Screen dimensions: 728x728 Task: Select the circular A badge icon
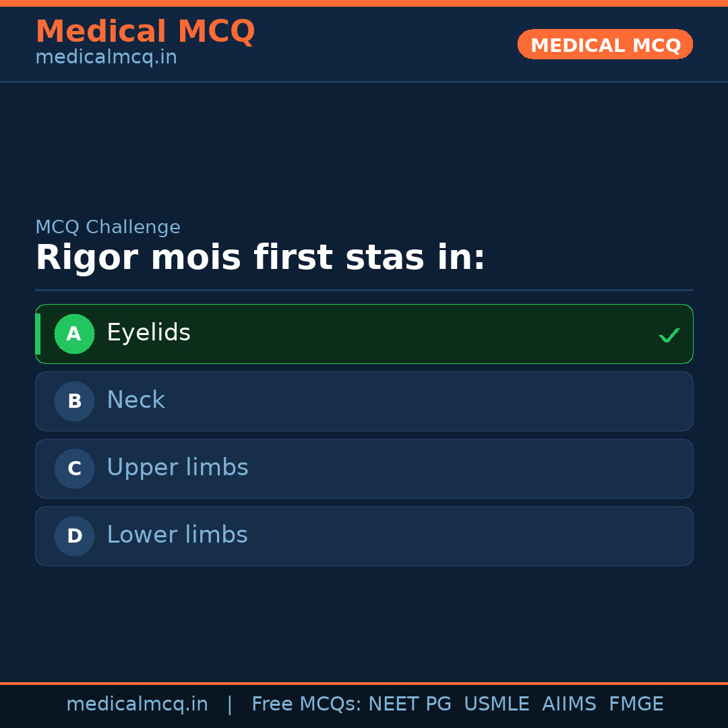pyautogui.click(x=74, y=334)
